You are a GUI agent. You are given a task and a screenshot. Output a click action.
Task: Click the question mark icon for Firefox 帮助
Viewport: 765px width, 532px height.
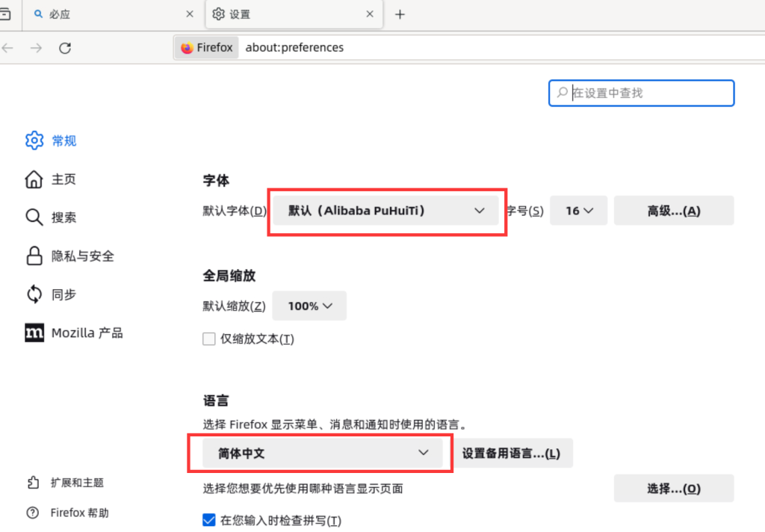click(33, 513)
